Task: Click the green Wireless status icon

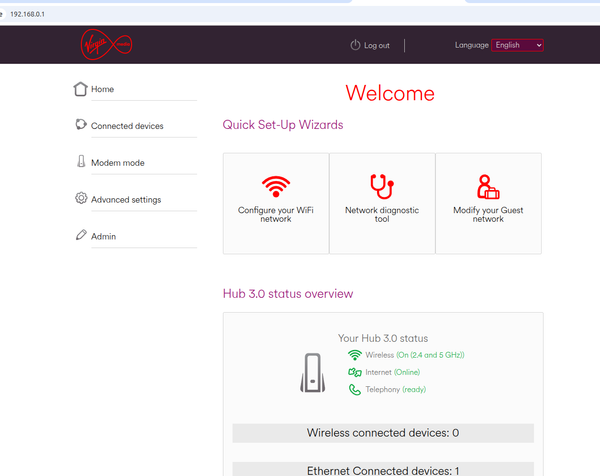Action: [355, 355]
